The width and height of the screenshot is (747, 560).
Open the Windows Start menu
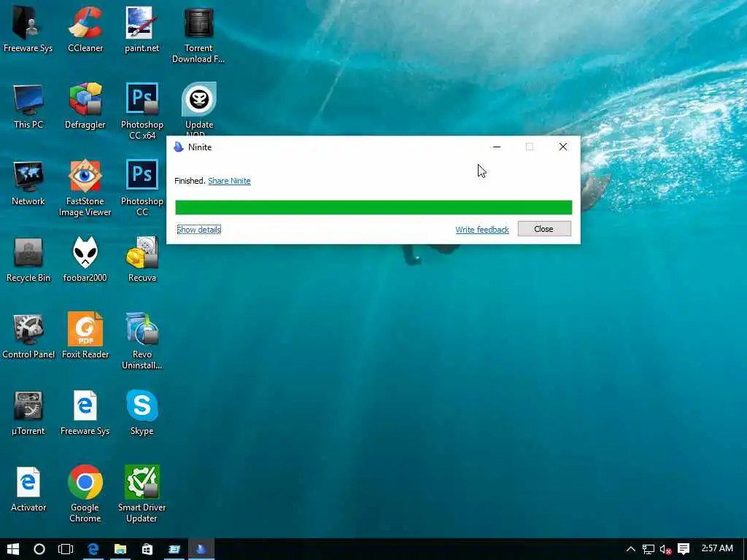click(x=13, y=549)
